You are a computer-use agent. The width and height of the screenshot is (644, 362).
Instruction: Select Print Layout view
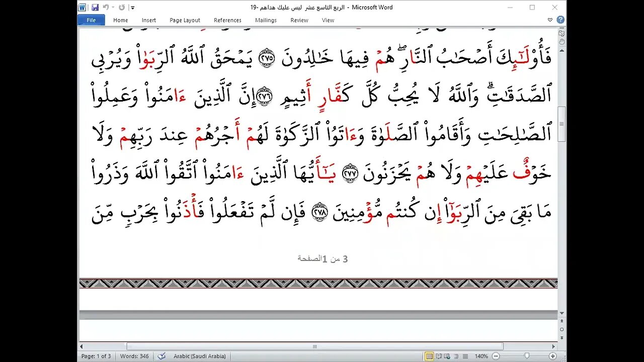point(429,356)
